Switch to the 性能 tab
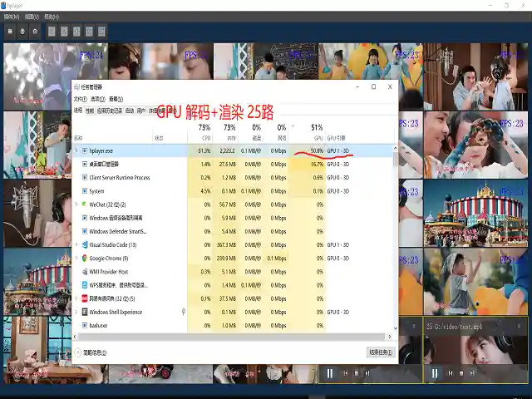532x399 pixels. 89,110
